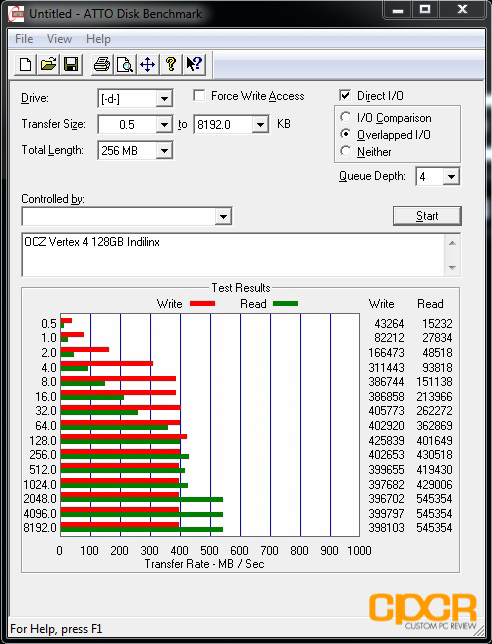This screenshot has height=644, width=492.
Task: Select the I/O Comparison radio button
Action: click(x=345, y=117)
